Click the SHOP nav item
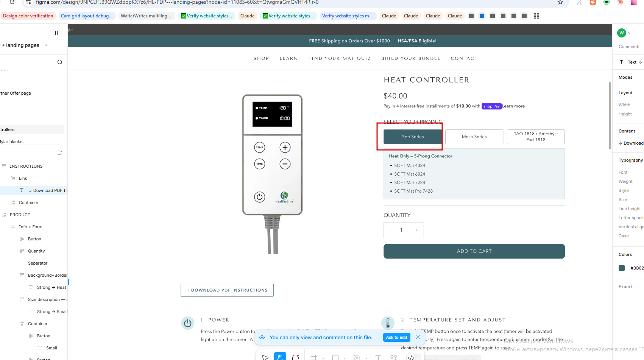The height and width of the screenshot is (360, 644). click(x=261, y=58)
